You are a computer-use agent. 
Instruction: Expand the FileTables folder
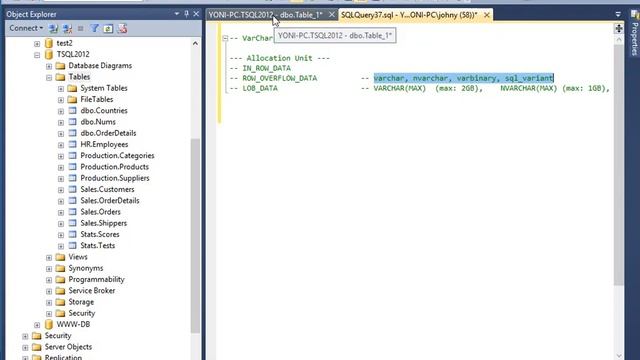61,100
